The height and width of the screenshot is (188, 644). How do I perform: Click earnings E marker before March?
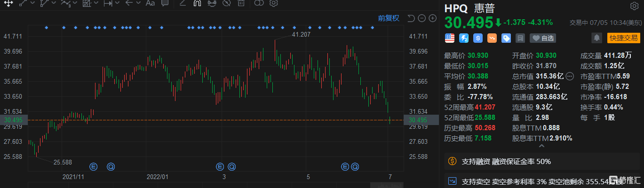pos(219,166)
